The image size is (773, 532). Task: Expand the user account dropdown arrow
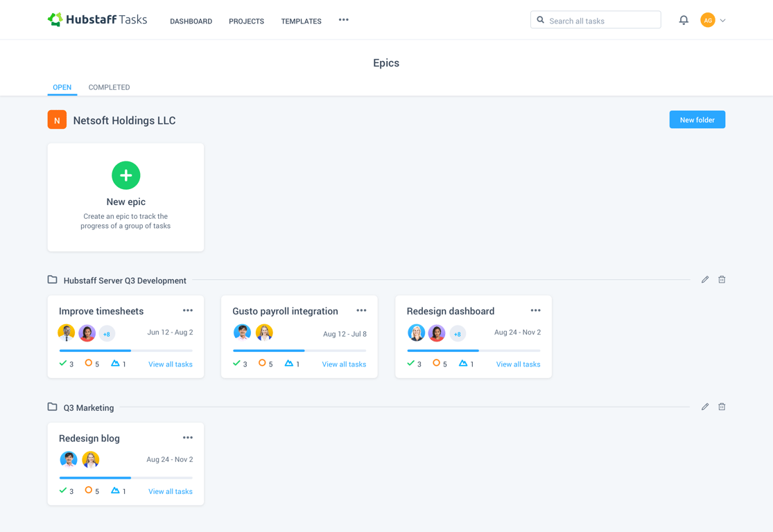coord(722,21)
